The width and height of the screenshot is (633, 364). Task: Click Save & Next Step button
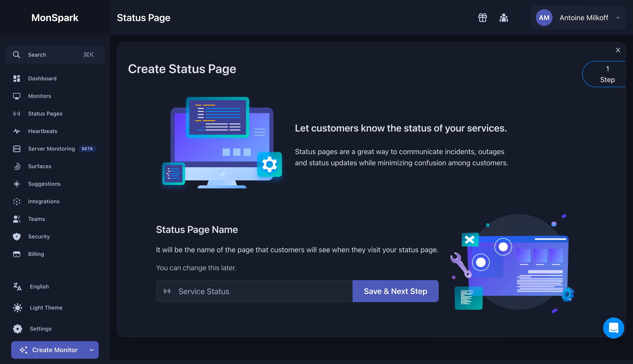[x=395, y=291]
